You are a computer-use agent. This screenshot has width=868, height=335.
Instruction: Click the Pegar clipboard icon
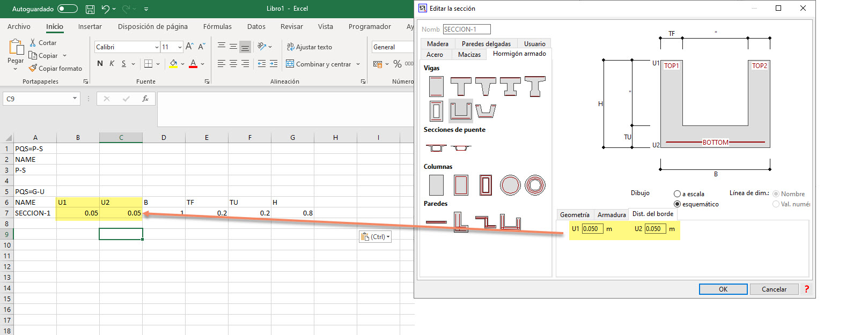coord(16,47)
